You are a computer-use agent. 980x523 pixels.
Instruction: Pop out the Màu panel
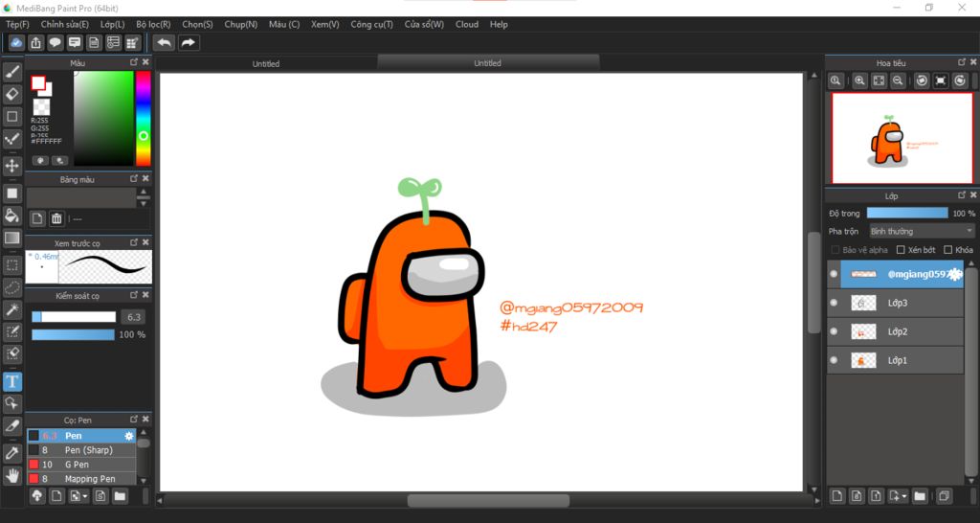[x=134, y=62]
